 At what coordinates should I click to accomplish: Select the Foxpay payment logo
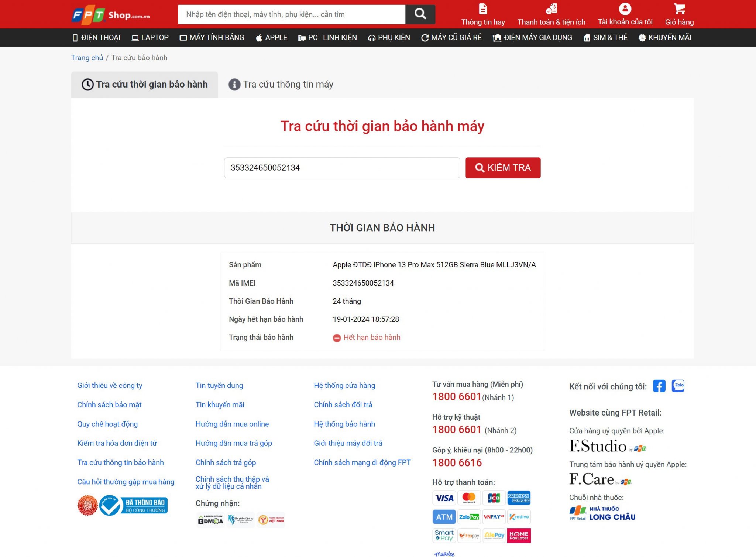coord(469,536)
